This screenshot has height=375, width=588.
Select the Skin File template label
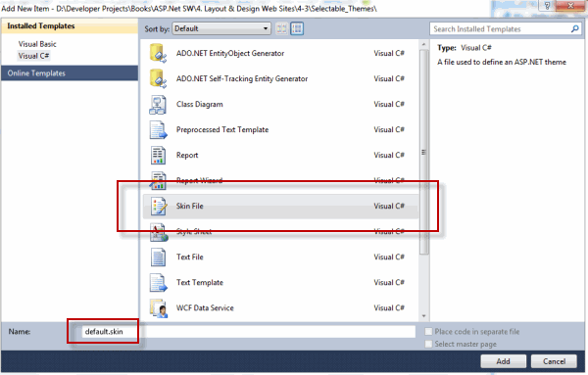tap(190, 206)
